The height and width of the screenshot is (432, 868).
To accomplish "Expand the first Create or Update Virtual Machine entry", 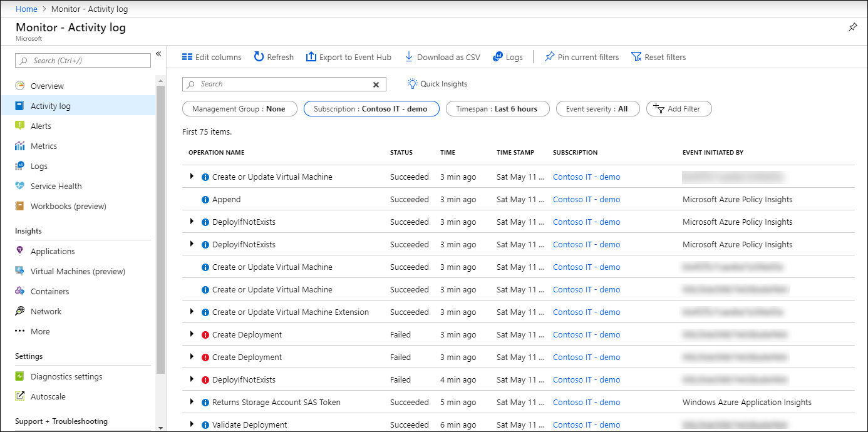I will (192, 177).
